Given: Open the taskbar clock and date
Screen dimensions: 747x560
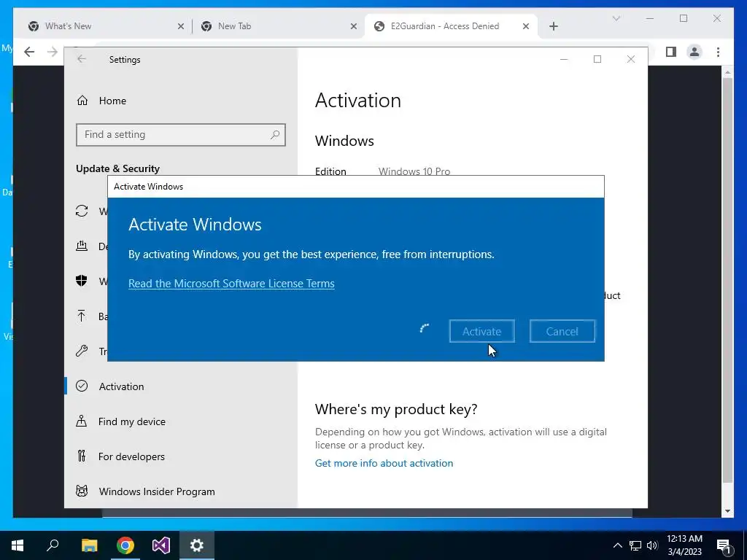Looking at the screenshot, I should tap(684, 545).
